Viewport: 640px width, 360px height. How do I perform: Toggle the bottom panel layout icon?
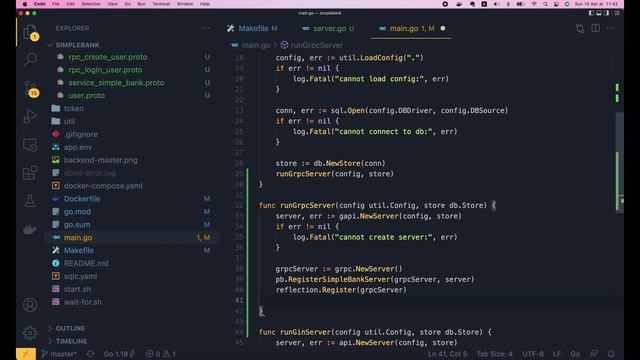click(599, 13)
